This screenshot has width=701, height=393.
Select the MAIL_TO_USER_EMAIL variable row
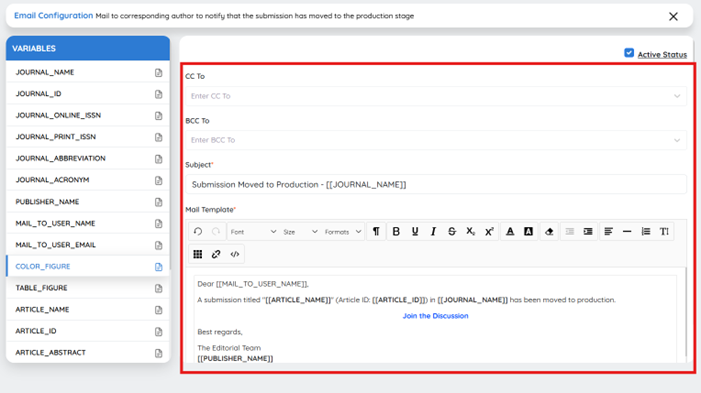pos(88,245)
